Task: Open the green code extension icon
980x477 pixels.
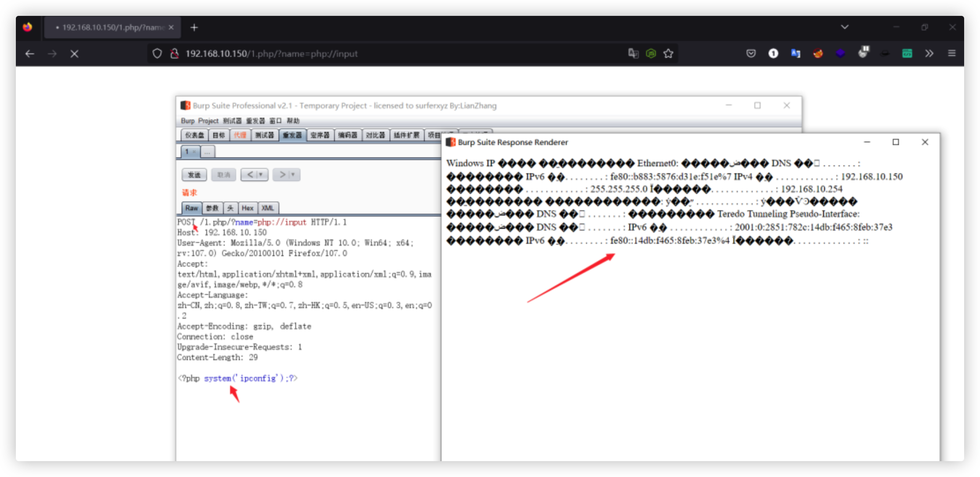Action: tap(907, 53)
